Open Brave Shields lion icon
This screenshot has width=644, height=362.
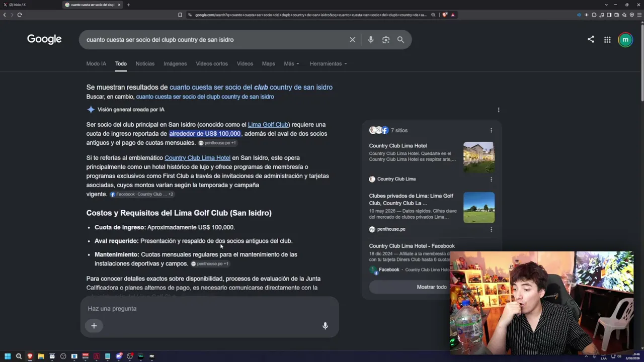(445, 15)
